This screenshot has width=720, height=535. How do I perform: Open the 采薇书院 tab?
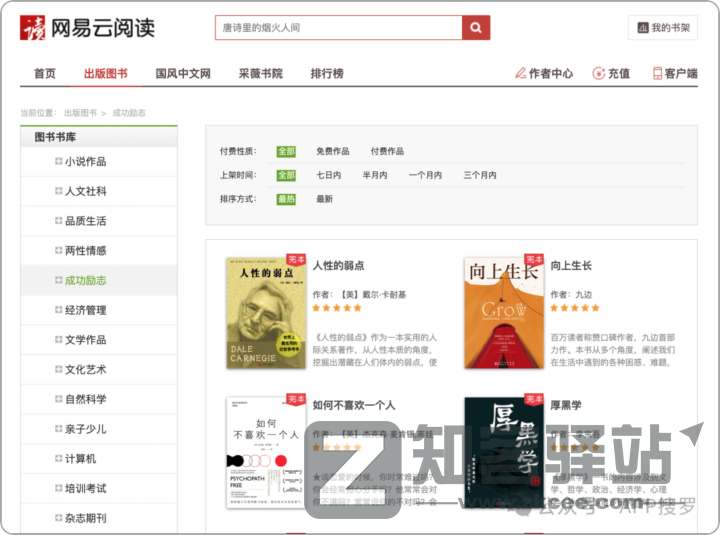pyautogui.click(x=260, y=73)
